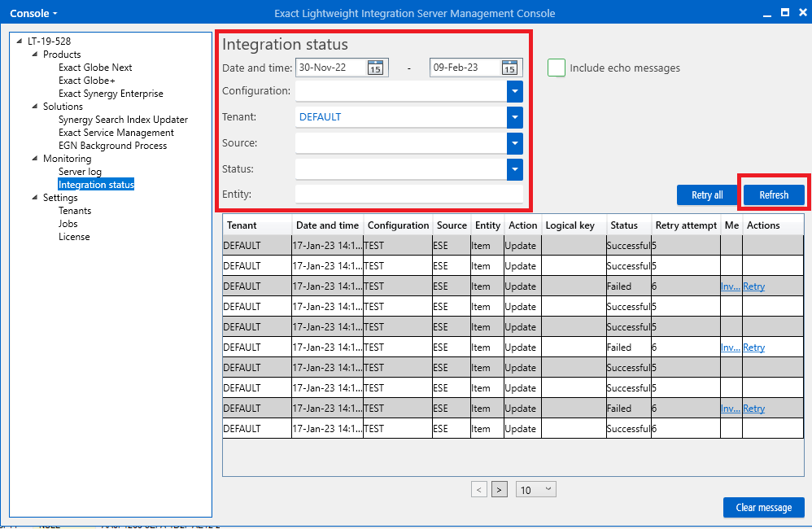Open the Console menu
Viewport: 812px width, 529px height.
(33, 14)
